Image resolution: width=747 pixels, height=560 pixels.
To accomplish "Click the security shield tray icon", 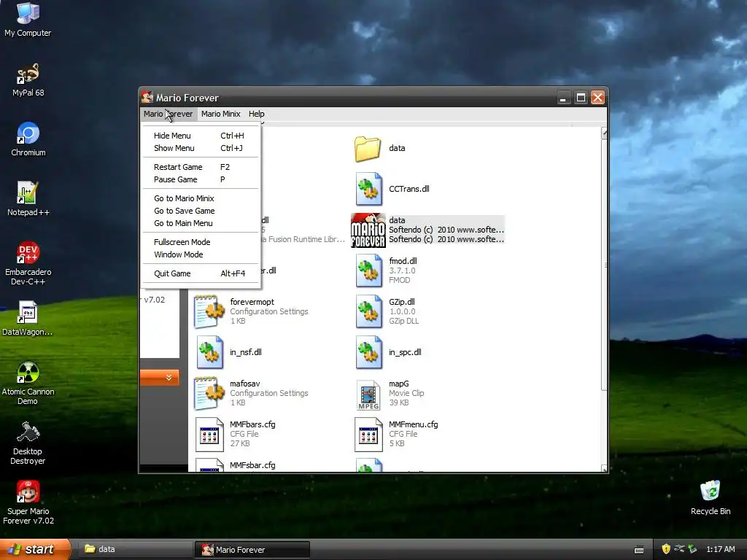I will coord(666,549).
